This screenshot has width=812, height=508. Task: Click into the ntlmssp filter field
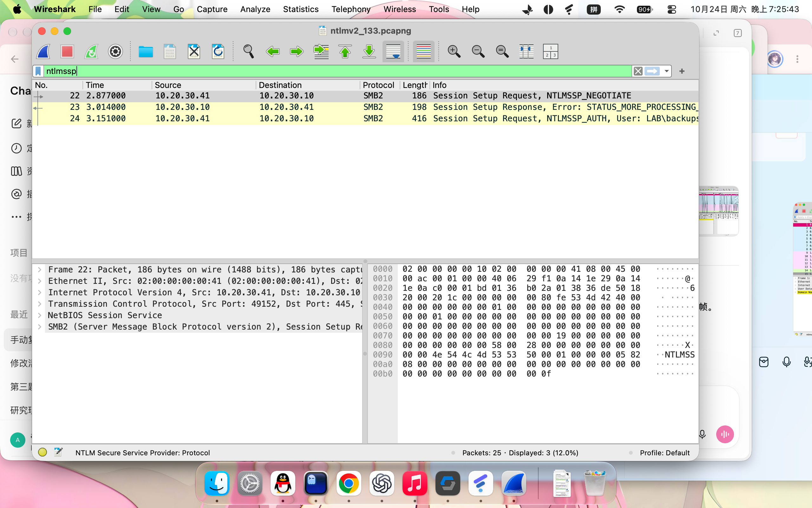pos(337,71)
